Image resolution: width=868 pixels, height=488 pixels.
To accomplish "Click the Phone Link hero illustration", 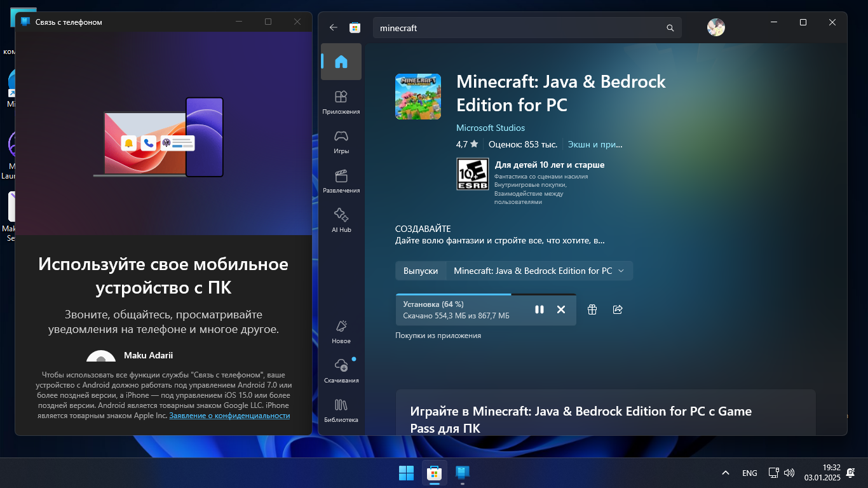I will coord(164,133).
